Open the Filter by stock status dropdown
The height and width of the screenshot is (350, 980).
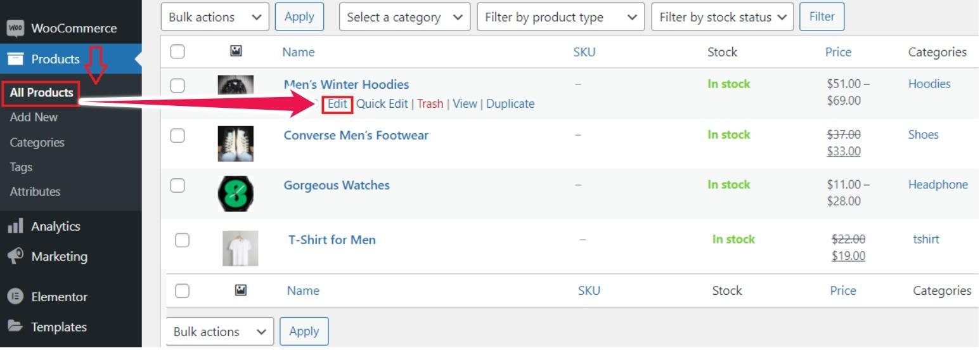point(723,17)
